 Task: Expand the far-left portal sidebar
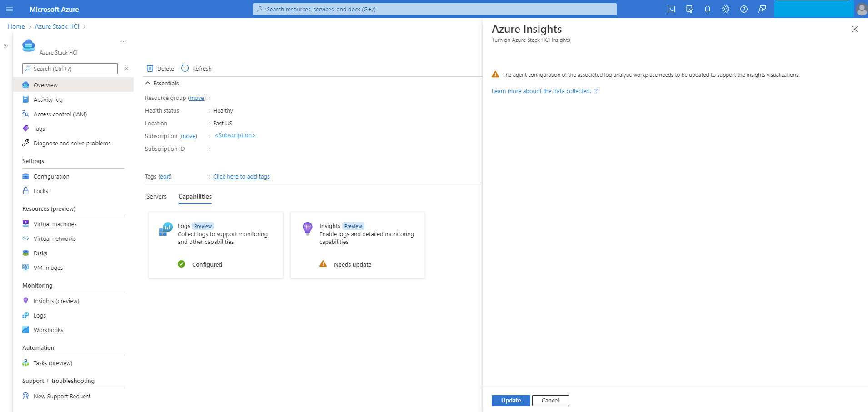[6, 46]
